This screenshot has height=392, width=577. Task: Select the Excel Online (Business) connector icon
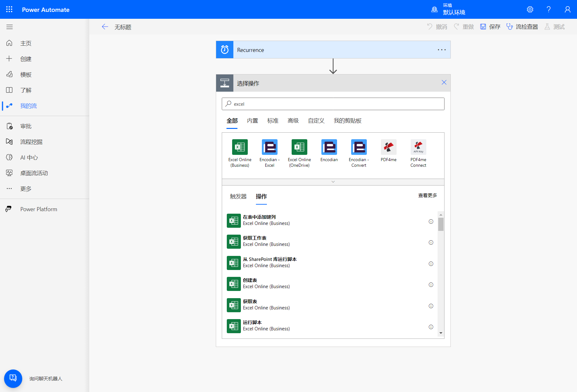(x=240, y=147)
